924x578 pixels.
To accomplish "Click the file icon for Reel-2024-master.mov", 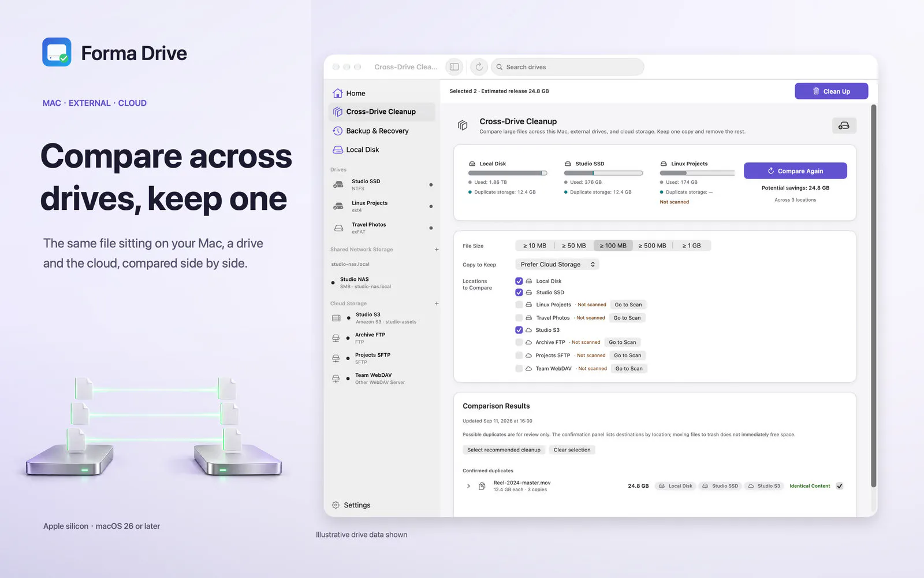I will [482, 486].
